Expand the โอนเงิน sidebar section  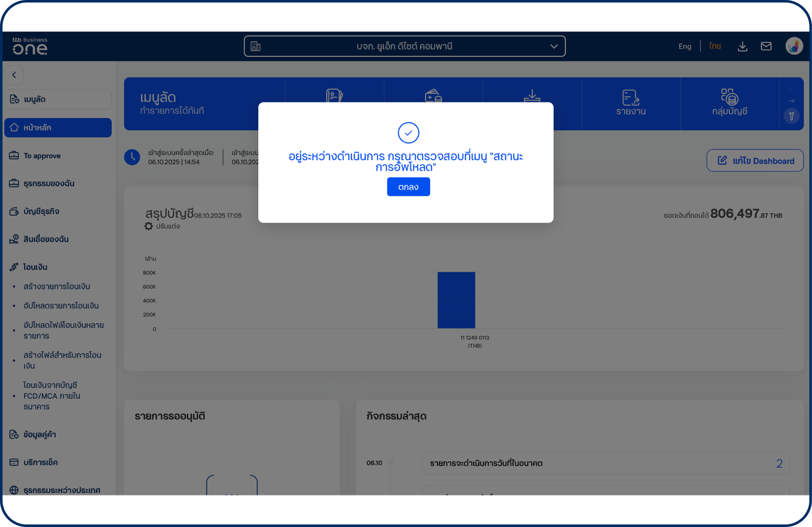pyautogui.click(x=35, y=267)
